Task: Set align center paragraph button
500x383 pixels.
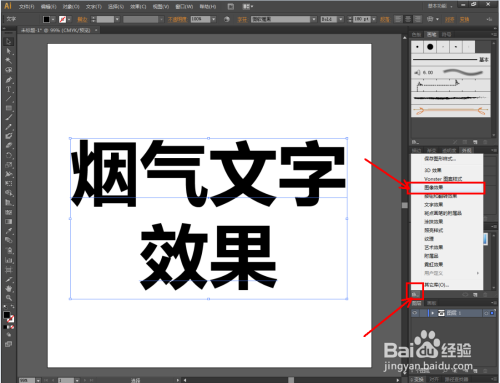Action: [x=408, y=19]
